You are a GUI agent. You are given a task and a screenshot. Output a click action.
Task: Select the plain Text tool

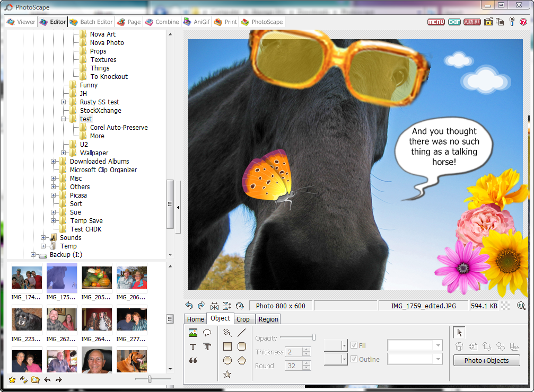[193, 347]
